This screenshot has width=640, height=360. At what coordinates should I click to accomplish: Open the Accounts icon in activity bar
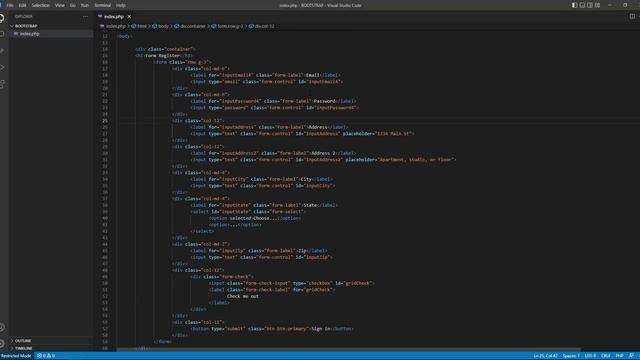click(2, 327)
